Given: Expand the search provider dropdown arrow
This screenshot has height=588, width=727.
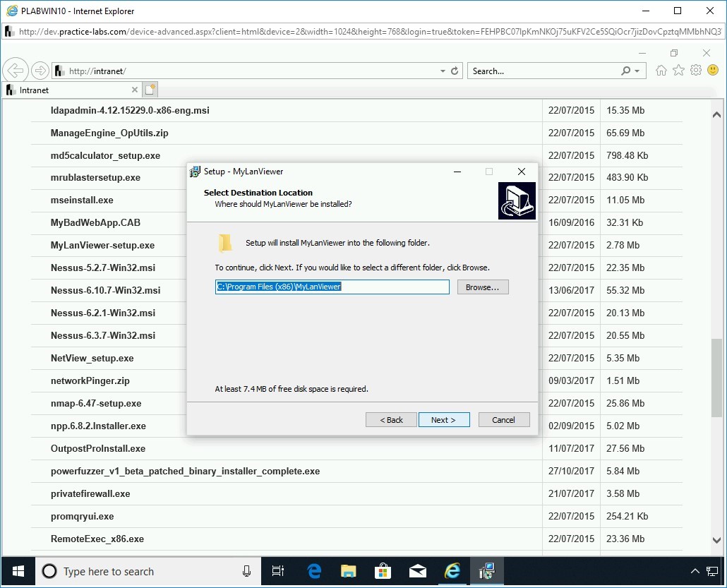Looking at the screenshot, I should [637, 71].
